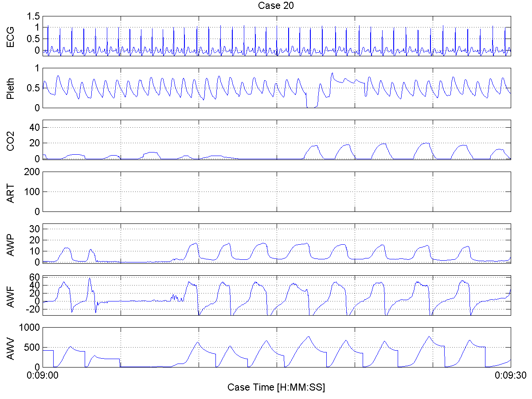This screenshot has height=399, width=532.
Task: Select the ECG axis label
Action: pyautogui.click(x=10, y=36)
